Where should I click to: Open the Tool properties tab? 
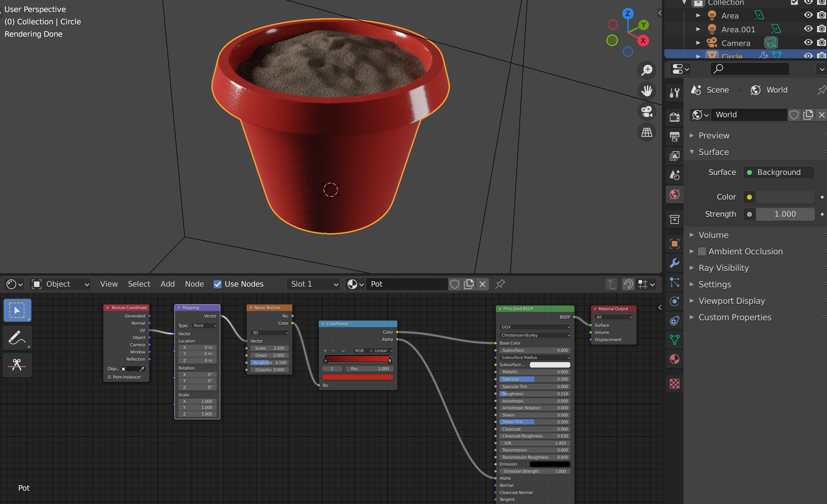tap(675, 93)
